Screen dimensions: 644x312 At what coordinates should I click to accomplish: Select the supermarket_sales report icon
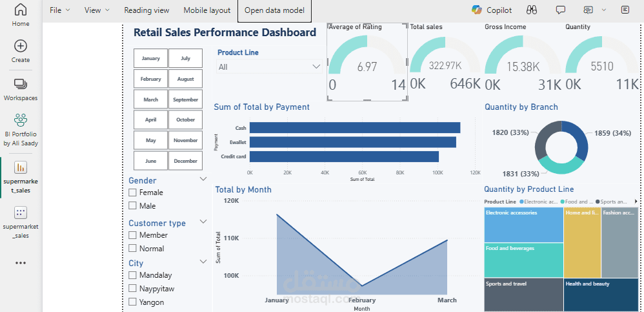click(x=21, y=167)
